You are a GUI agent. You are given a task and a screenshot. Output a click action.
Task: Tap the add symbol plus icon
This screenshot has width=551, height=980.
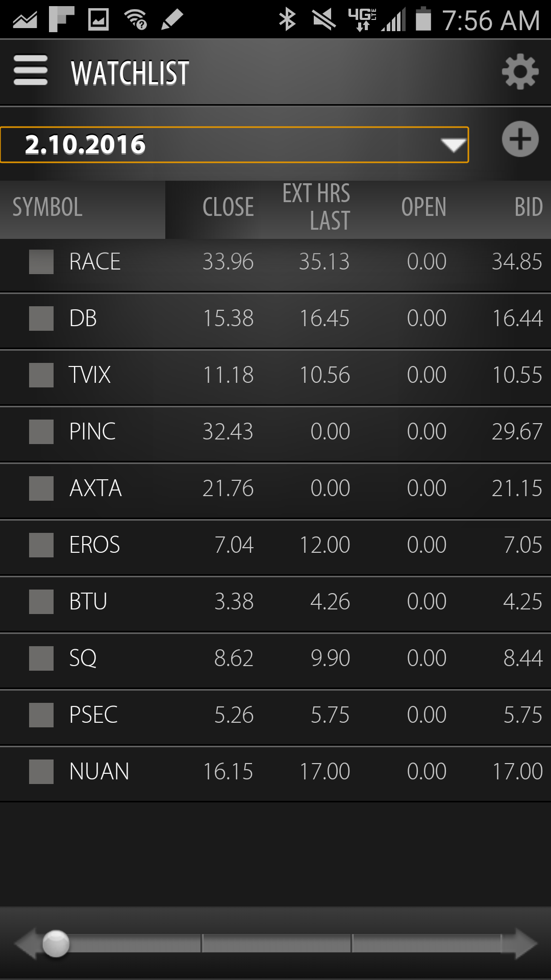click(x=520, y=139)
